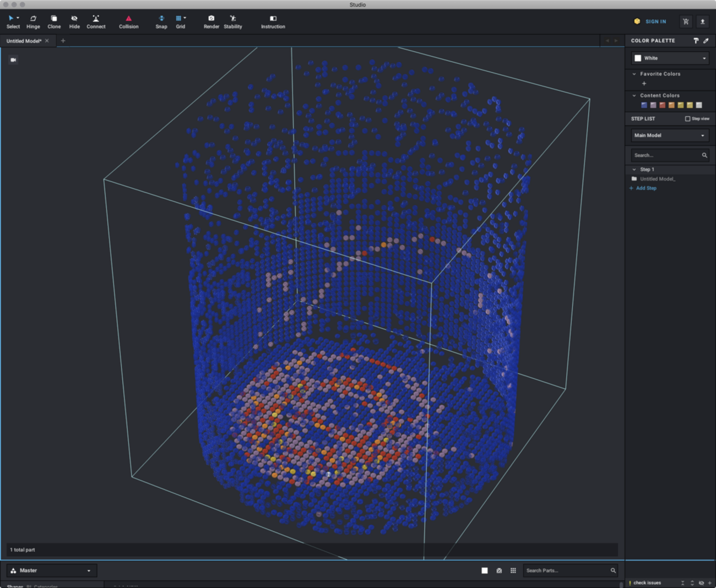Open the Render tool
This screenshot has width=716, height=588.
pos(211,21)
